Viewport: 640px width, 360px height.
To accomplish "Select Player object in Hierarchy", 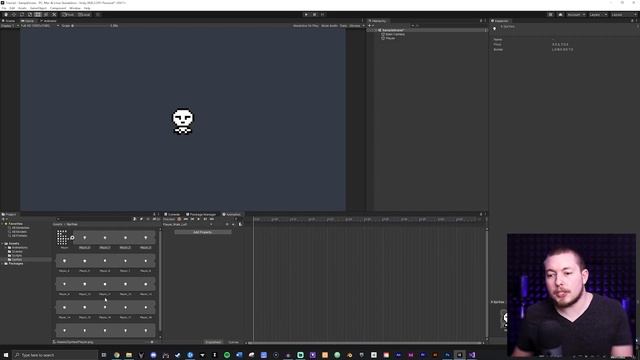I will (x=390, y=38).
